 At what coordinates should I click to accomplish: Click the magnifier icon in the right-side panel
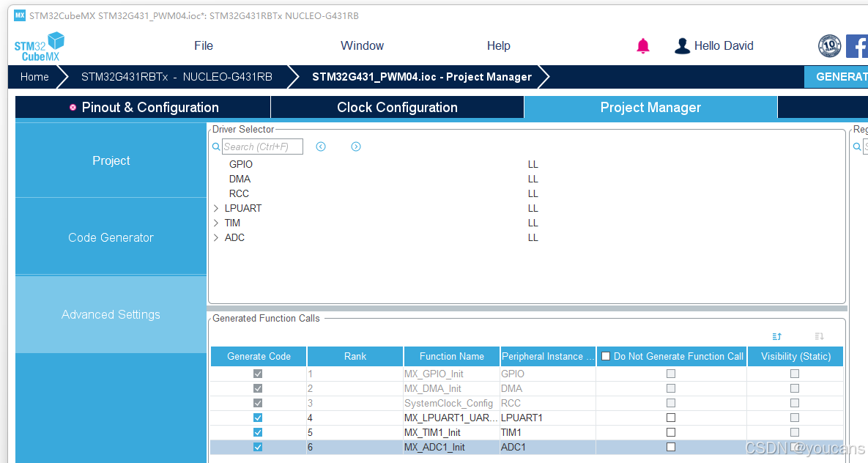[x=857, y=147]
